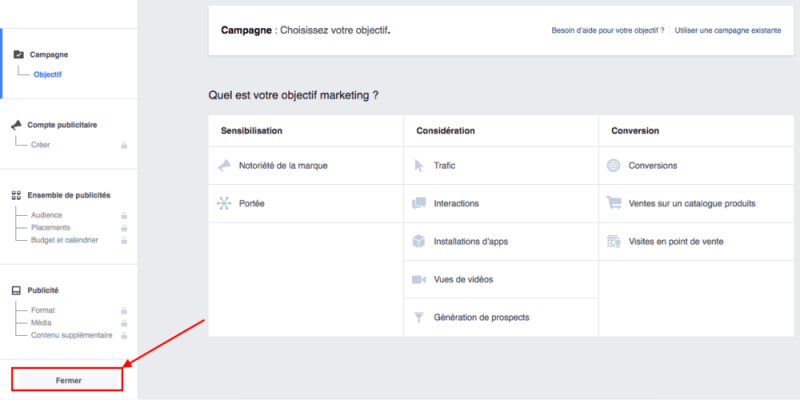The width and height of the screenshot is (800, 400).
Task: Click the Installations d'apps box icon
Action: click(419, 241)
